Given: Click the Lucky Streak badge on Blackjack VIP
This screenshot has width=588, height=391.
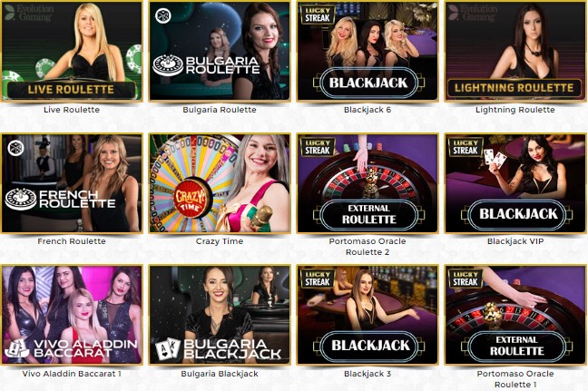Looking at the screenshot, I should tap(465, 147).
